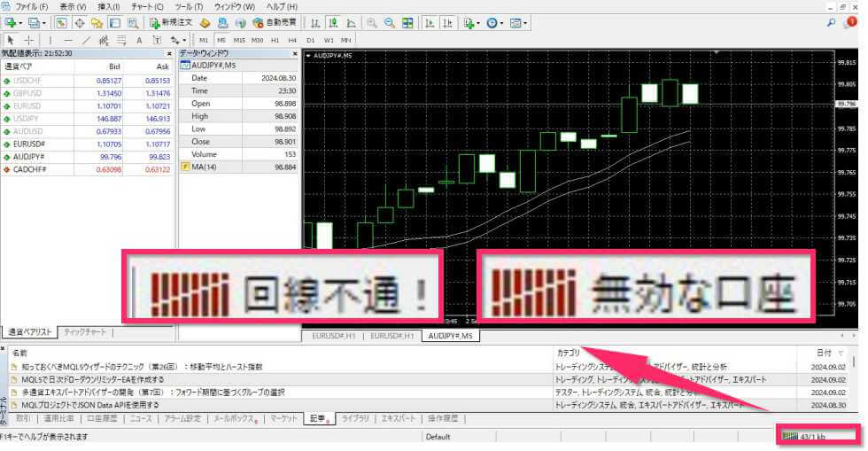Switch chart to bar chart icon
The height and width of the screenshot is (451, 868).
(x=315, y=23)
